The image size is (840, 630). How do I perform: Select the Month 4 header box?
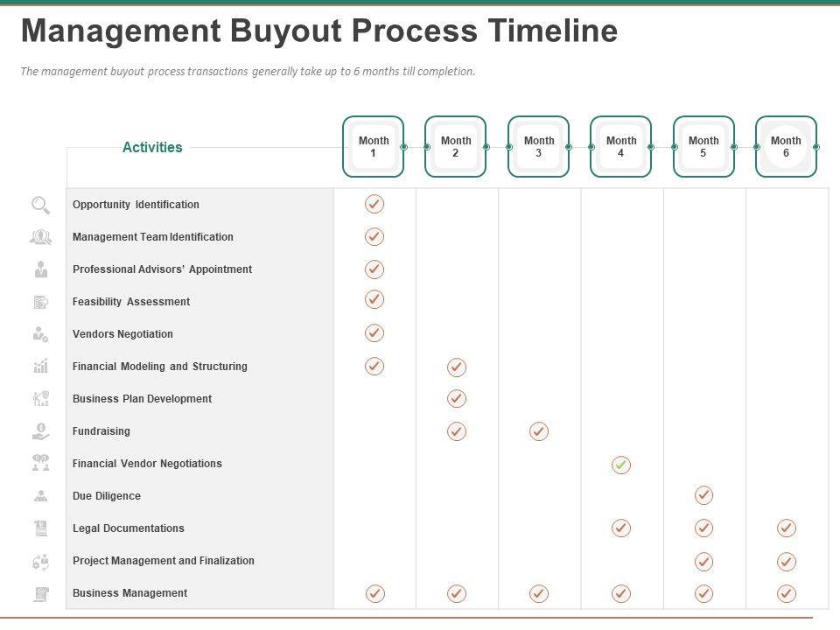point(621,147)
